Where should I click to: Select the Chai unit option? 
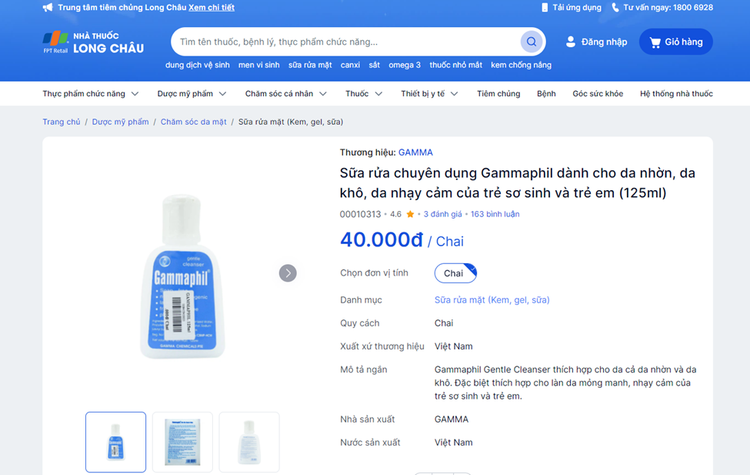(455, 272)
